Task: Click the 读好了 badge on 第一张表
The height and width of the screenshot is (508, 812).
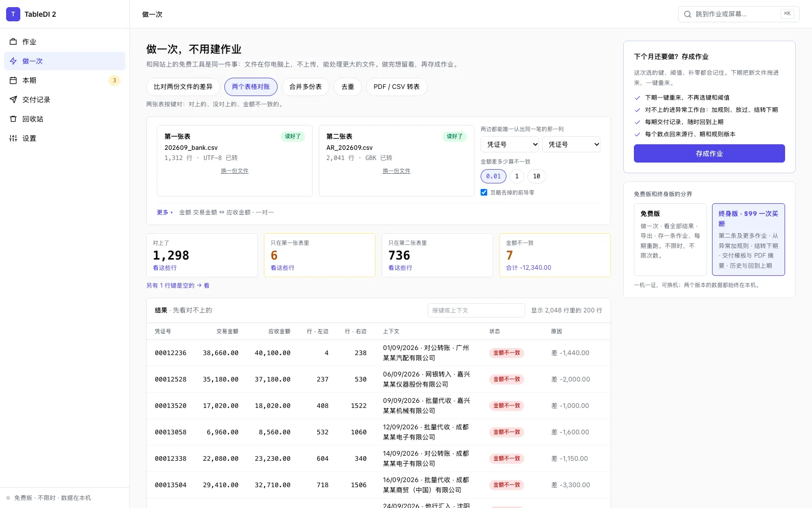Action: coord(293,136)
